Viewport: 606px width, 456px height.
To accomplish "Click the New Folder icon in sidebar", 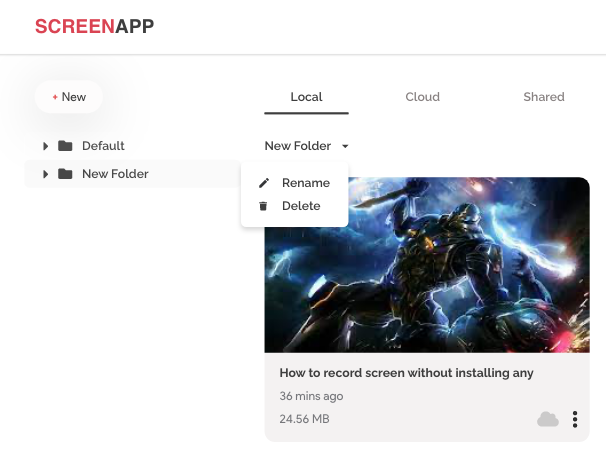I will (x=65, y=174).
